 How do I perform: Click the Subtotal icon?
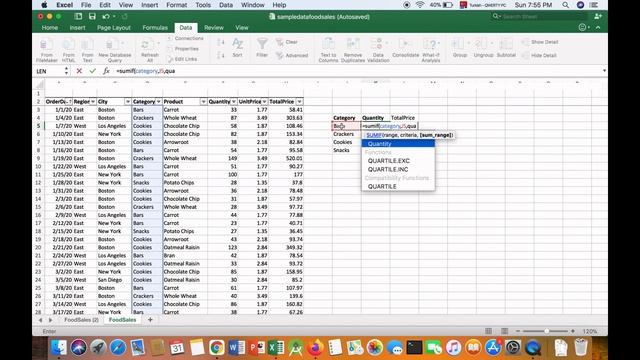[x=506, y=44]
